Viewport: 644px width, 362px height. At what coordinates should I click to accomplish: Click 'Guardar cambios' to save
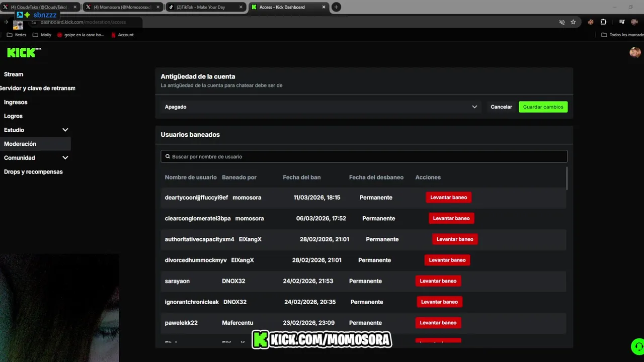click(x=543, y=107)
